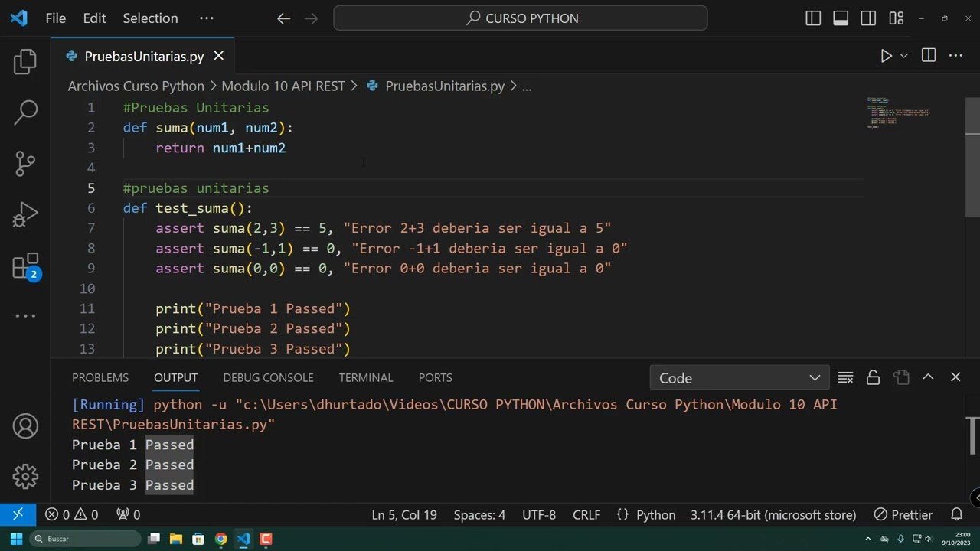This screenshot has height=551, width=980.
Task: Open Google Chrome from taskbar
Action: coord(220,539)
